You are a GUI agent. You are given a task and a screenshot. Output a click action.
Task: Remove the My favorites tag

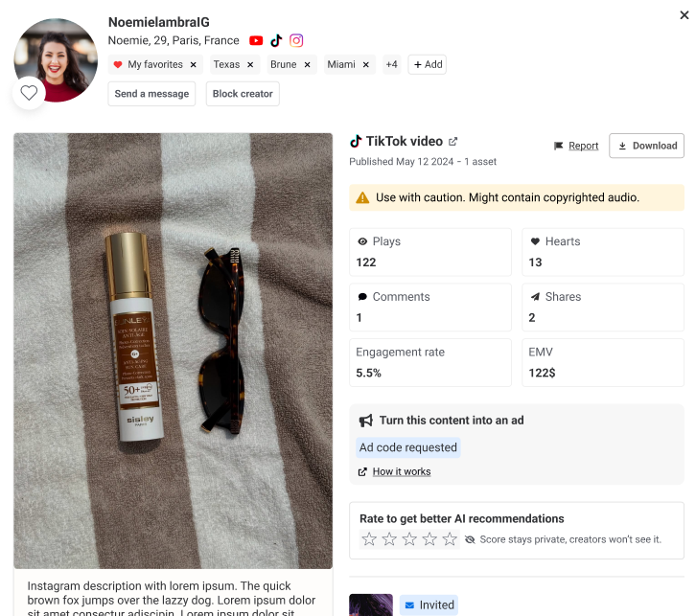tap(193, 64)
